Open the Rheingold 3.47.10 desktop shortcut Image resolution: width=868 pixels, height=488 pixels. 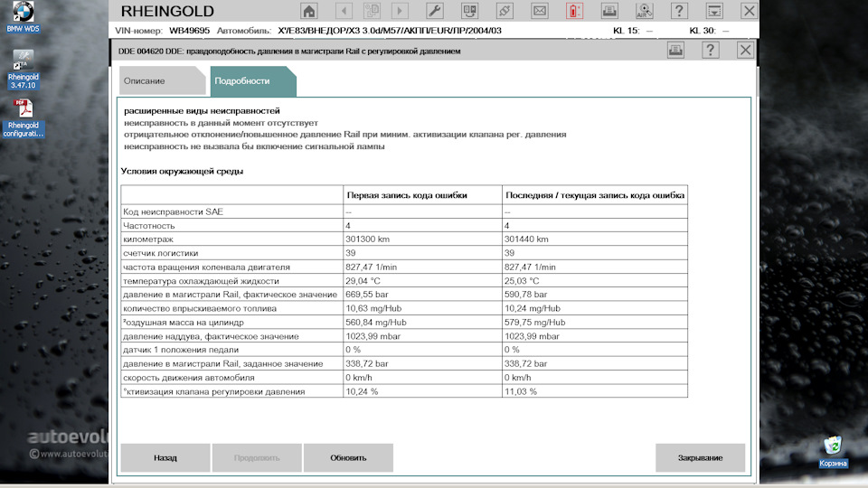(24, 70)
